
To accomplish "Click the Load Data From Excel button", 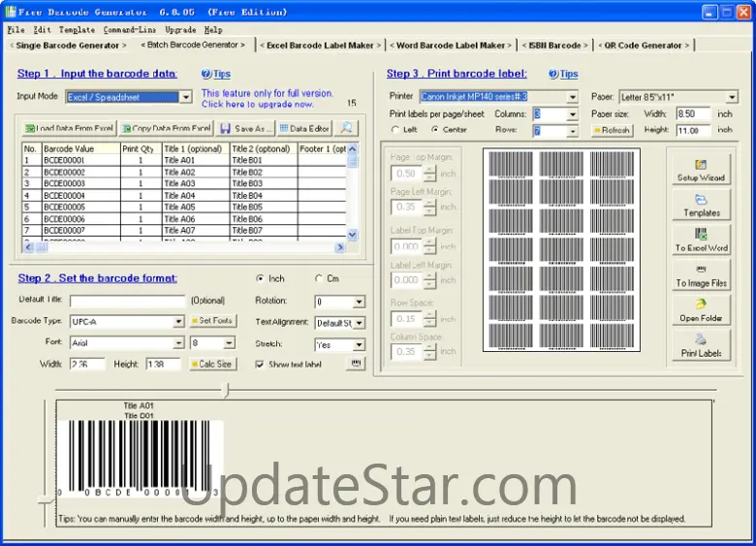I will (69, 128).
